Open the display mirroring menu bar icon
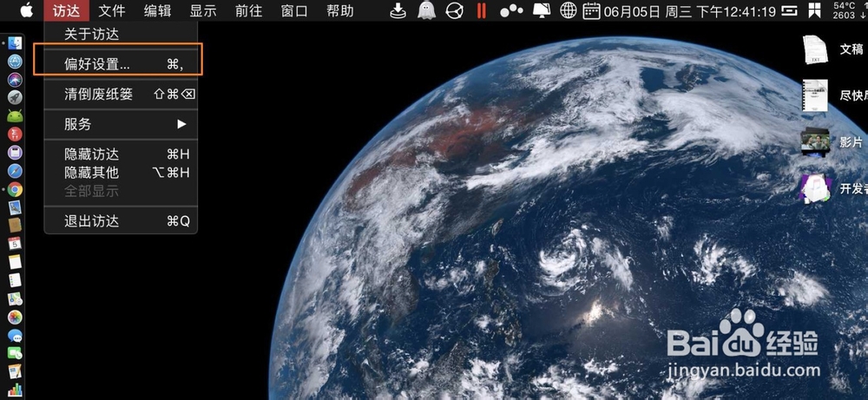 pyautogui.click(x=541, y=10)
